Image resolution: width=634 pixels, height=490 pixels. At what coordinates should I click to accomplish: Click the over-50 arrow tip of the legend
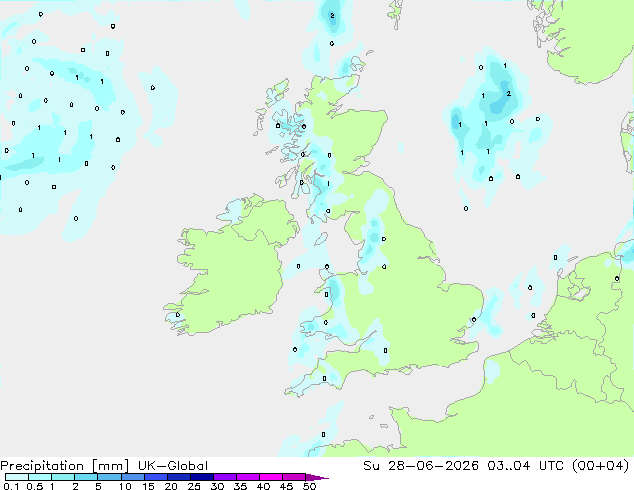pos(317,478)
